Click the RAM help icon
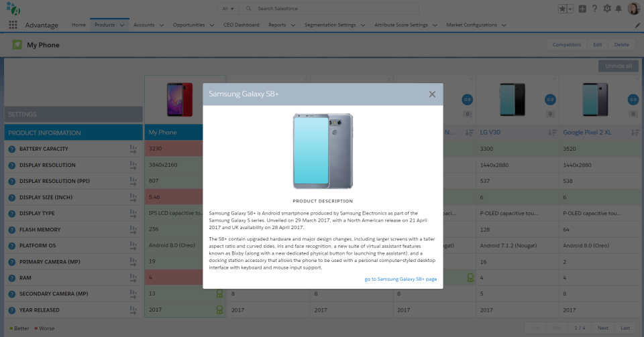 point(12,278)
